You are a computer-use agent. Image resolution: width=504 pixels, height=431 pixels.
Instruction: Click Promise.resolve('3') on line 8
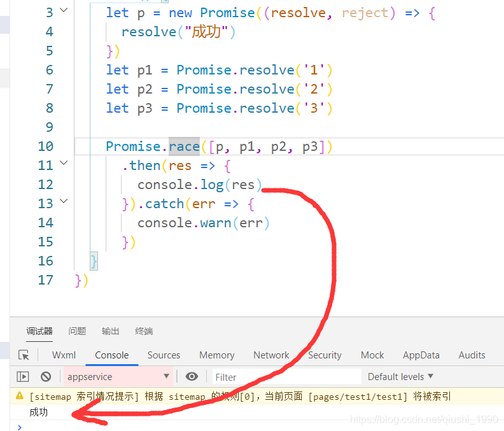(x=255, y=108)
